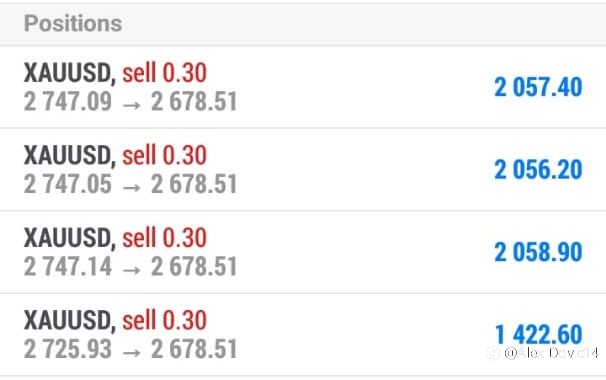Click XAUUSD symbol of the 2 747.09 position
Viewport: 606px width, 380px height.
coord(70,73)
